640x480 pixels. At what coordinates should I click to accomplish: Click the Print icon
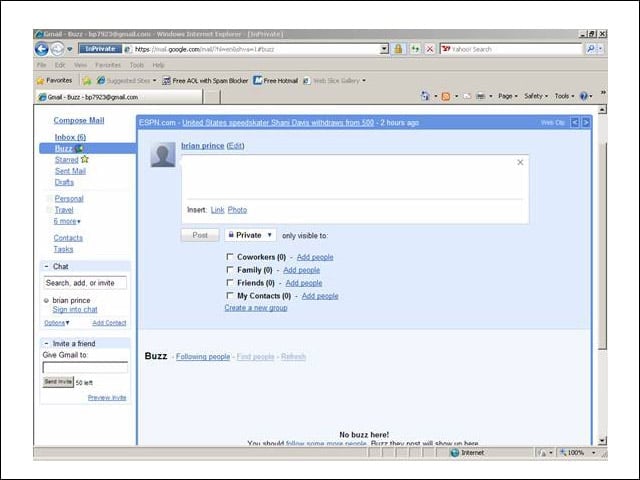coord(481,96)
